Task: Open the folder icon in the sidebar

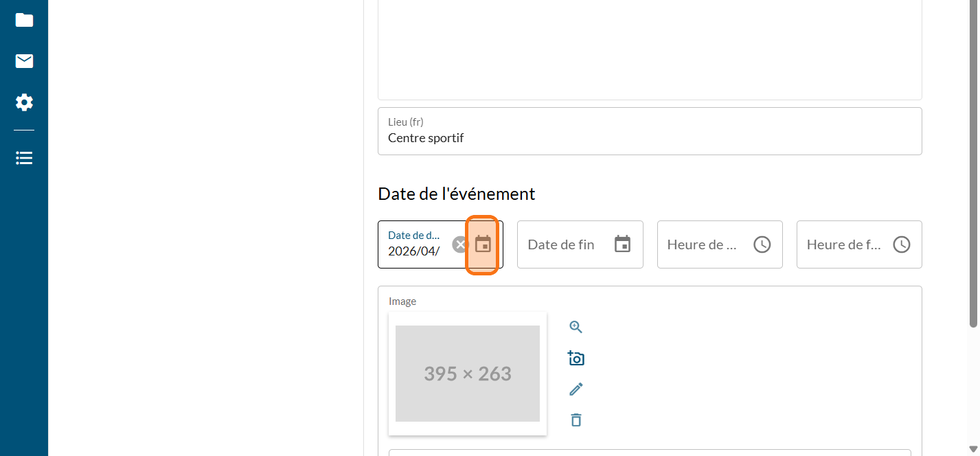Action: coord(24,20)
